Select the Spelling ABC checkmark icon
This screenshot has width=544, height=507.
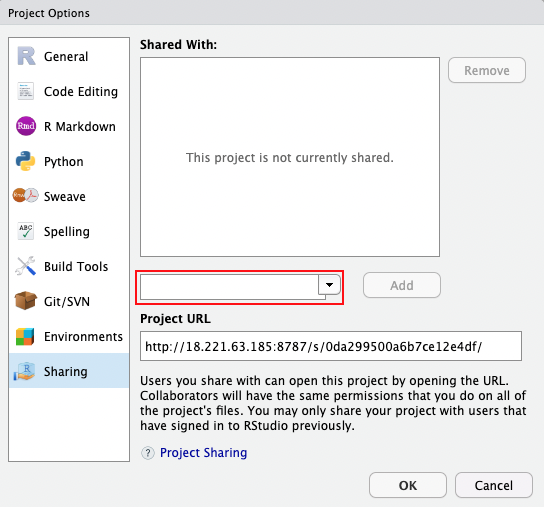(x=26, y=231)
